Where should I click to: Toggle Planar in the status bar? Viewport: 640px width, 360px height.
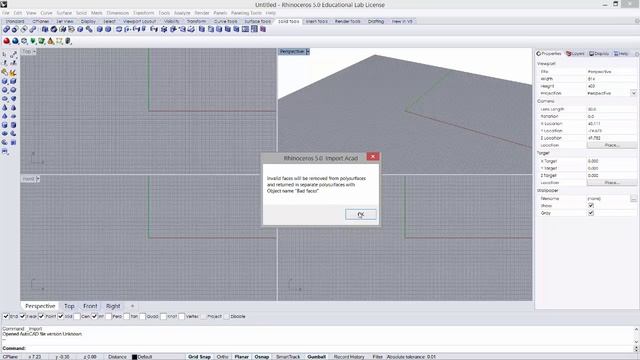pos(241,357)
